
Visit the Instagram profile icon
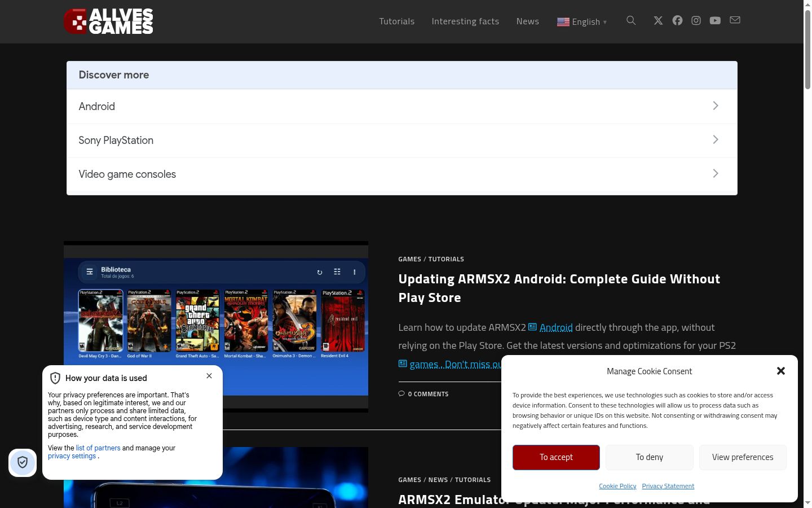(696, 21)
